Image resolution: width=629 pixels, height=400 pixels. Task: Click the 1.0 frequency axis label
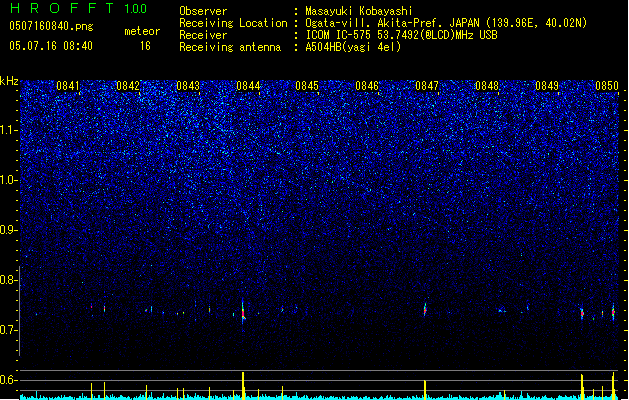(9, 180)
